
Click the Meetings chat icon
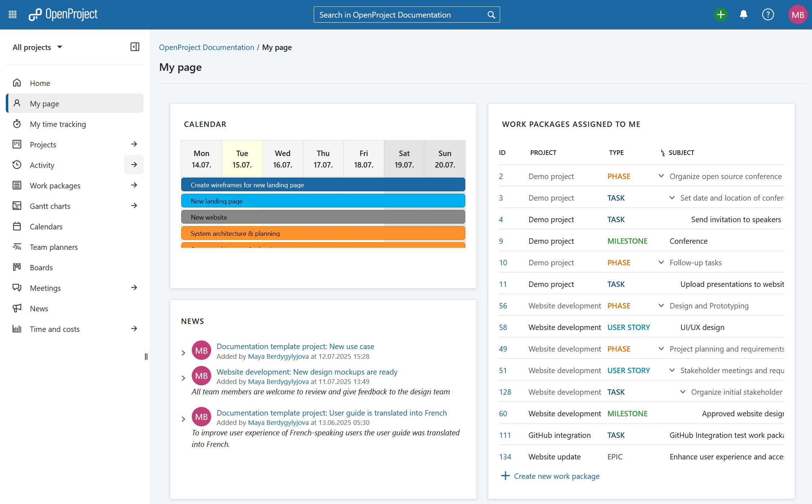coord(17,288)
